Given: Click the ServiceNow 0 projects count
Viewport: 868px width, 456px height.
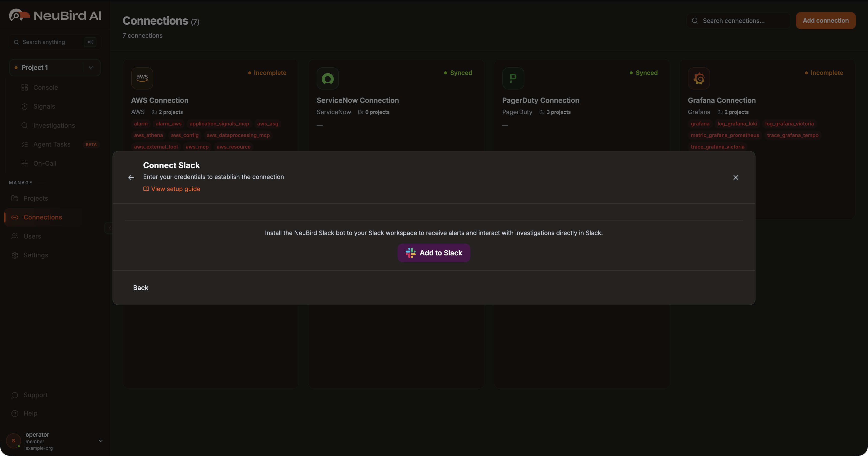Looking at the screenshot, I should [374, 112].
